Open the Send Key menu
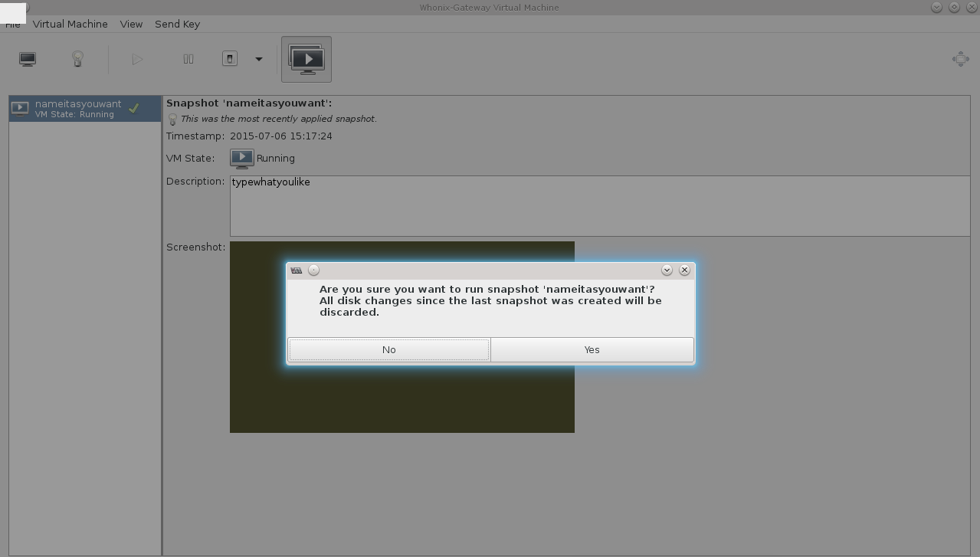 point(177,24)
